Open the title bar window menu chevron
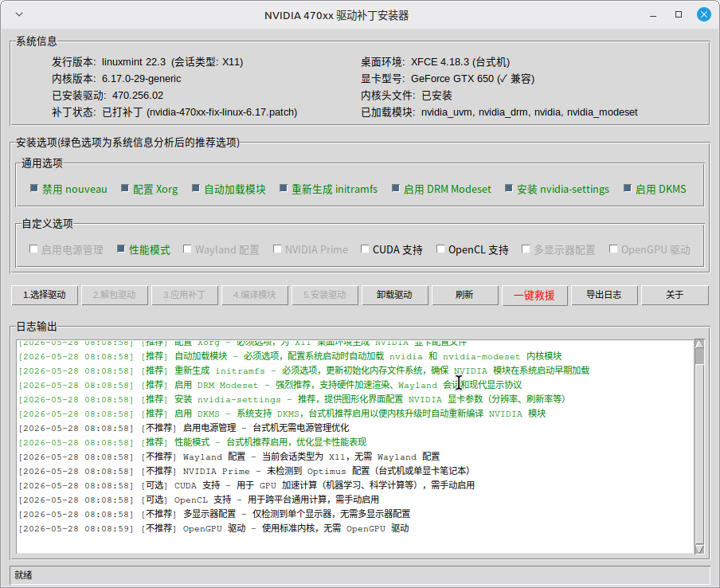 (19, 14)
